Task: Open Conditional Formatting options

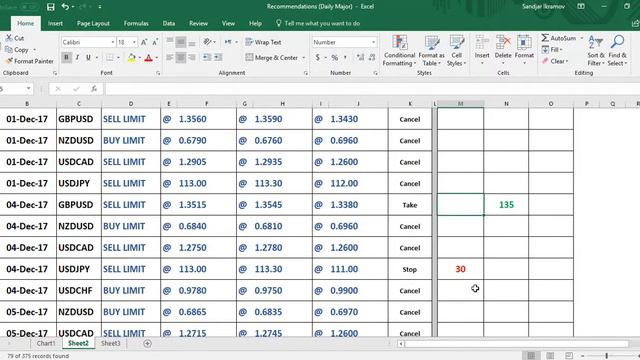Action: pos(399,51)
